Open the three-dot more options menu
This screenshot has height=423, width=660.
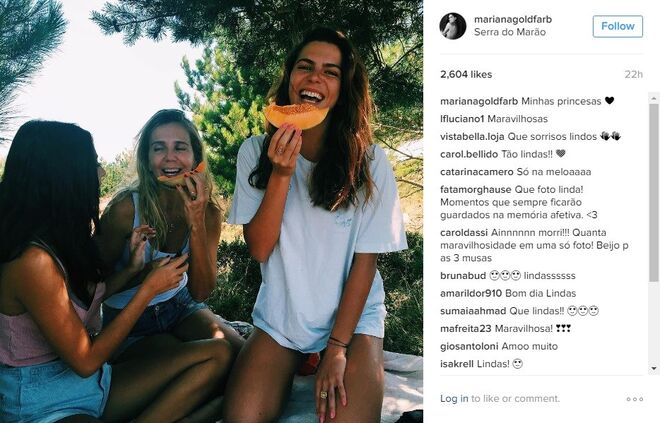634,399
